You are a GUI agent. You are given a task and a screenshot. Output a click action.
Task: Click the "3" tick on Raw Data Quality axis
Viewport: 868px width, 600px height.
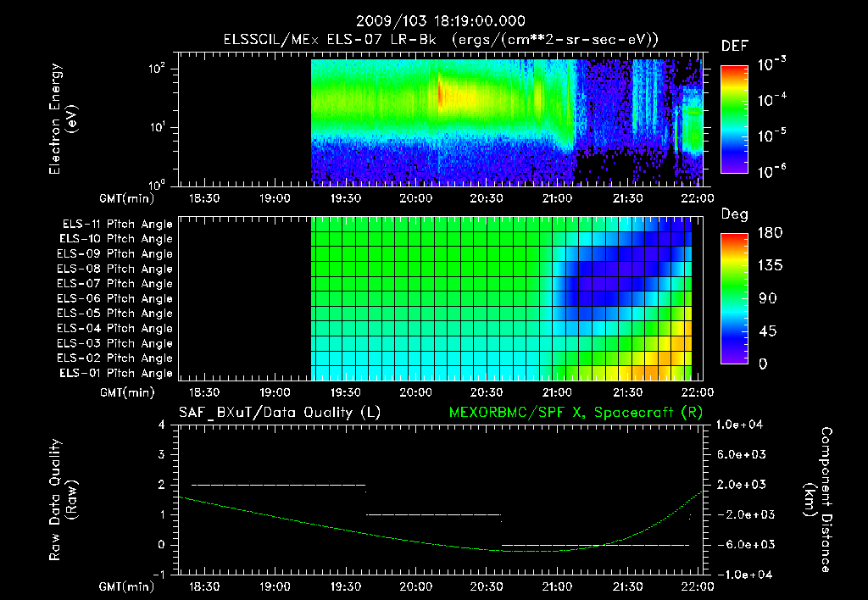162,454
